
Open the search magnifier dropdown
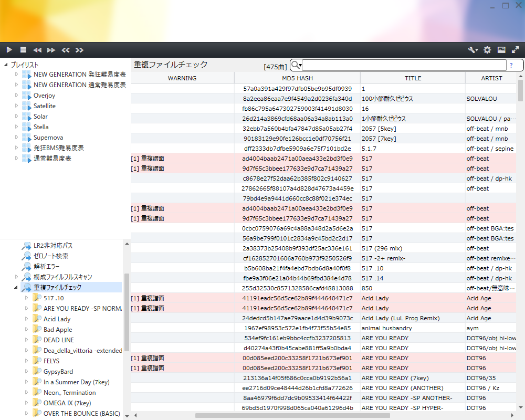pos(296,65)
